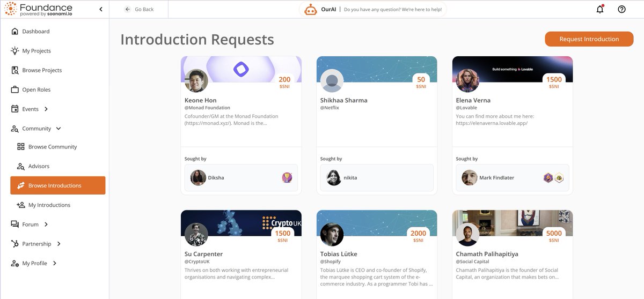Click the nikita seeker row

tap(377, 177)
